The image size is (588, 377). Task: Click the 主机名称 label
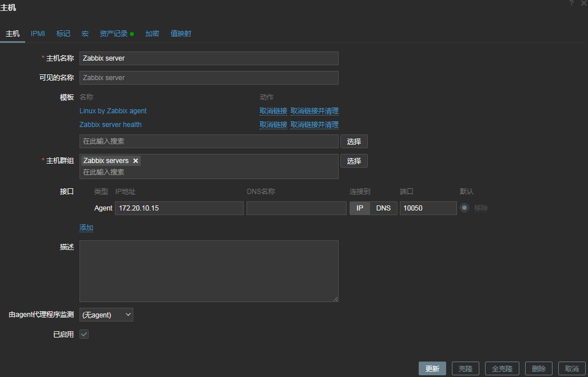(x=60, y=58)
